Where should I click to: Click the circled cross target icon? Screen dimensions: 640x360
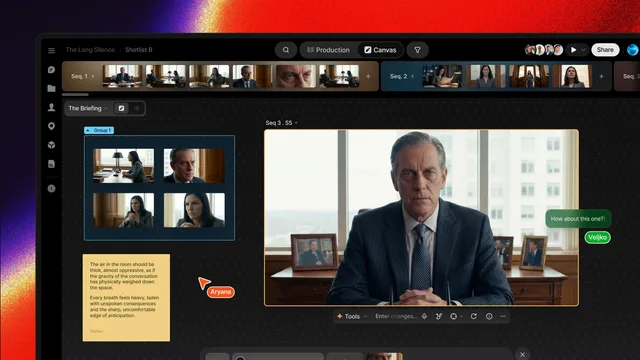click(x=453, y=316)
